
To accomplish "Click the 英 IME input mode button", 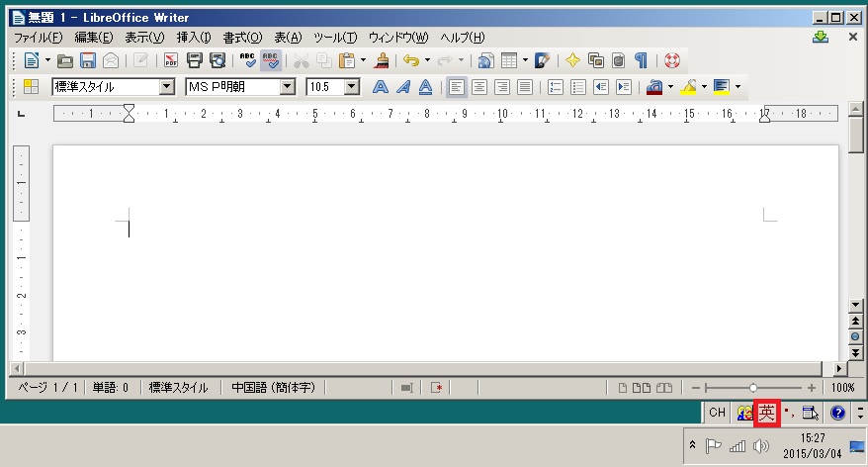I will click(x=766, y=413).
